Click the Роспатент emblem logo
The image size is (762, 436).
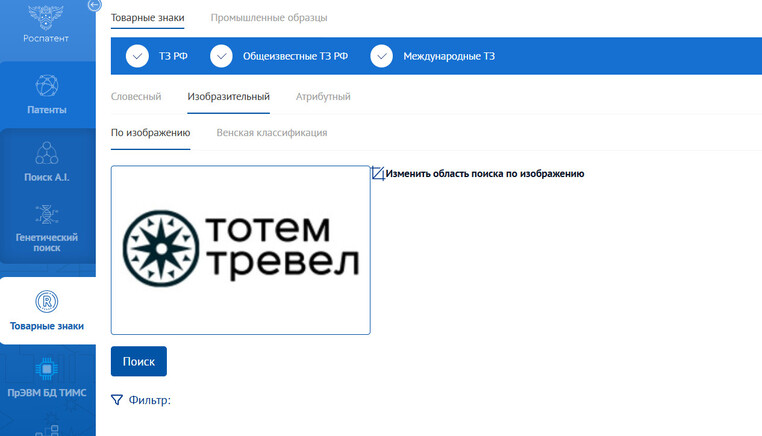(46, 16)
